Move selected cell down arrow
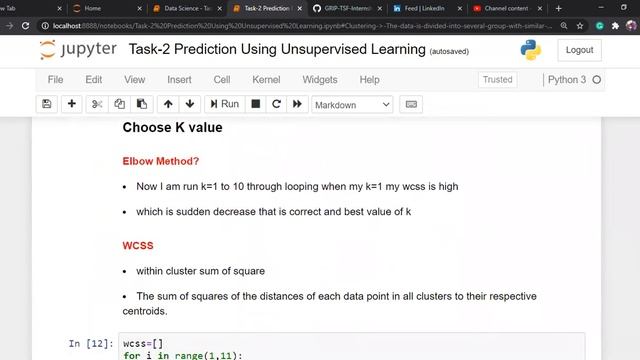The image size is (640, 360). (190, 104)
